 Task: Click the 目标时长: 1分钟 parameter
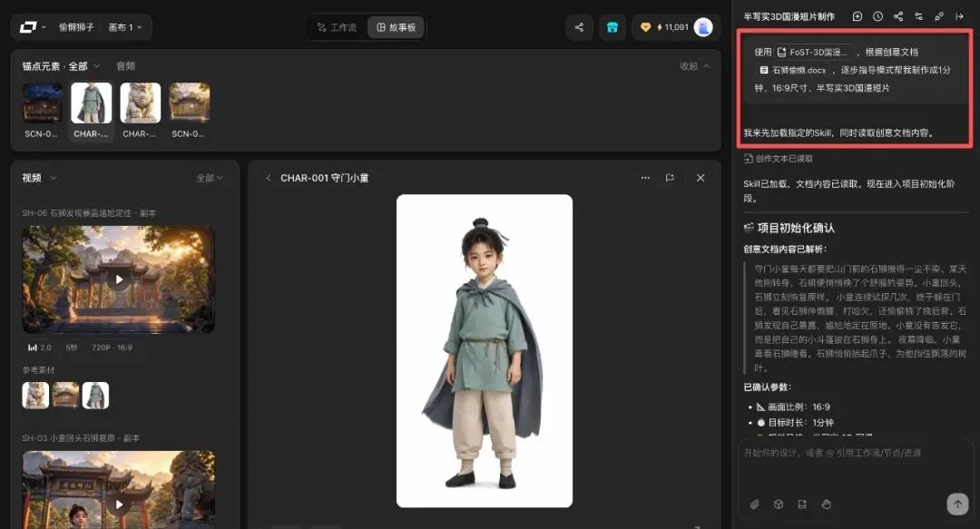(795, 423)
